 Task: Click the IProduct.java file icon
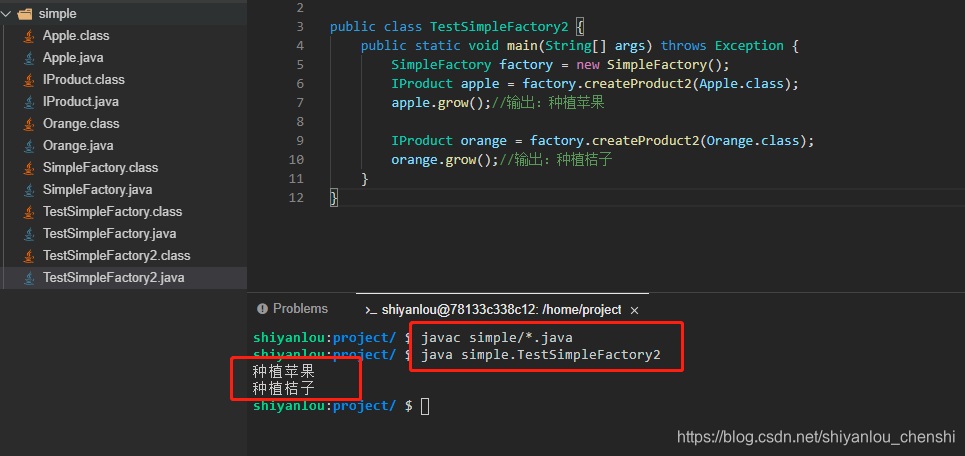coord(29,102)
